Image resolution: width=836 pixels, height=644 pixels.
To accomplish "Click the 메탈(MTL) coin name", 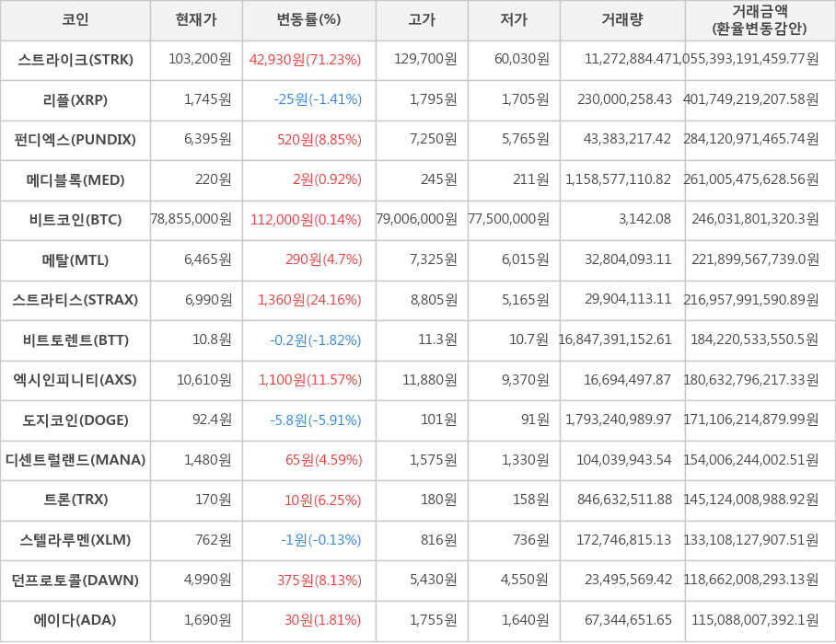I will click(x=75, y=259).
